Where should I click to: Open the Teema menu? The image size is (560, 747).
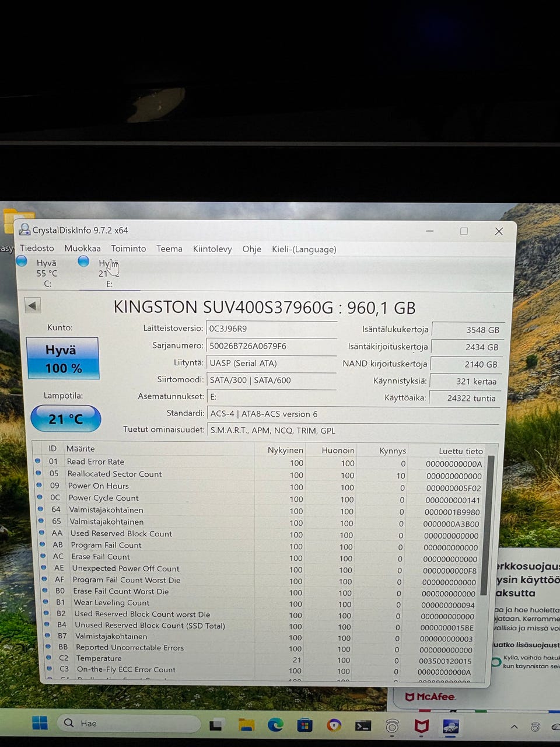point(169,249)
